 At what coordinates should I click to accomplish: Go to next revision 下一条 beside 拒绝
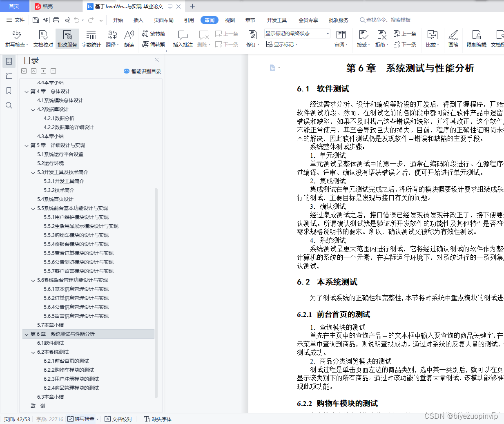tap(405, 44)
